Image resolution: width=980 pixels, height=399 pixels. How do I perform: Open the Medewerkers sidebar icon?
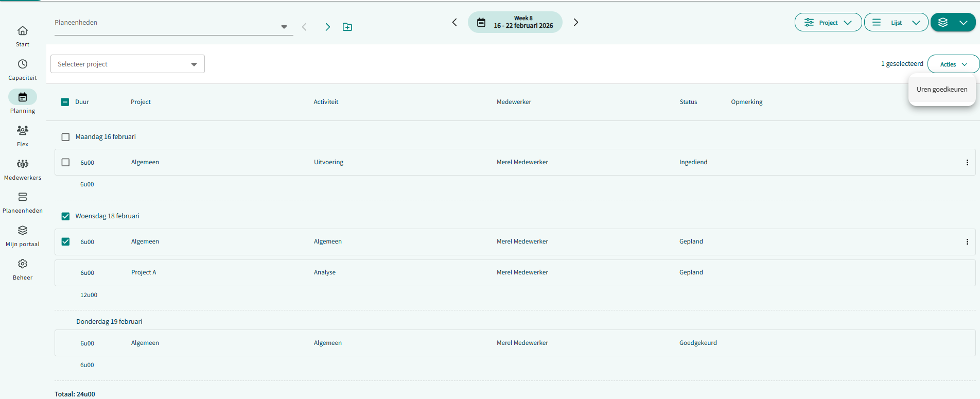tap(23, 164)
